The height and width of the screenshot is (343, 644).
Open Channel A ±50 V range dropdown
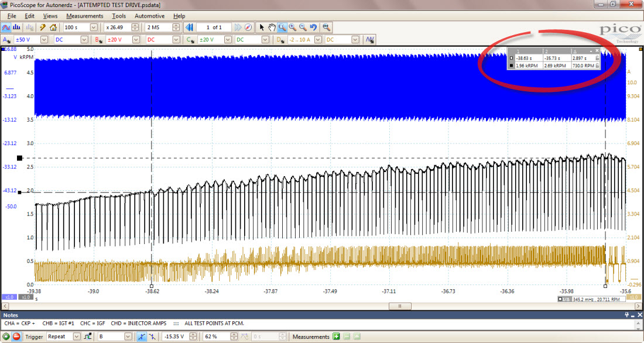44,40
